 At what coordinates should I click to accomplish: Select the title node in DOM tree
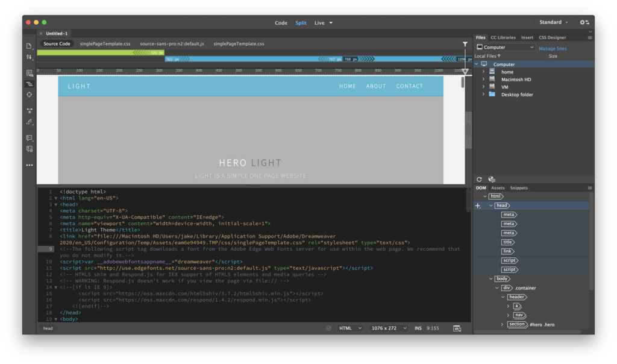click(x=507, y=242)
